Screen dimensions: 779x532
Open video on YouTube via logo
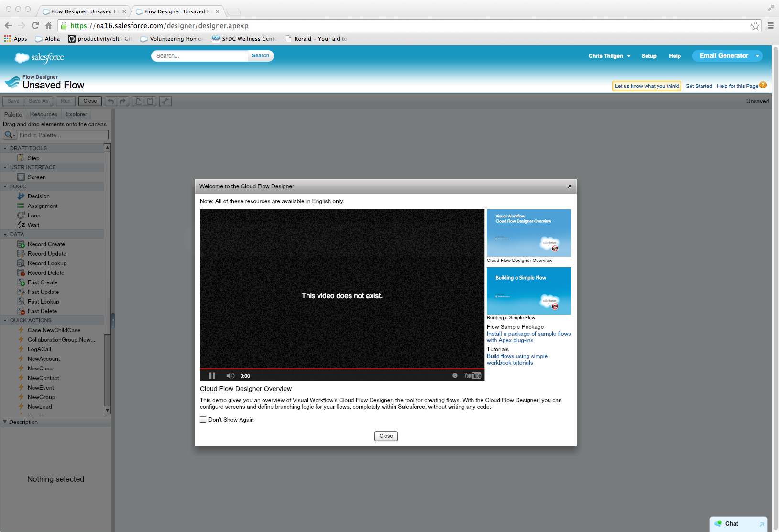472,376
